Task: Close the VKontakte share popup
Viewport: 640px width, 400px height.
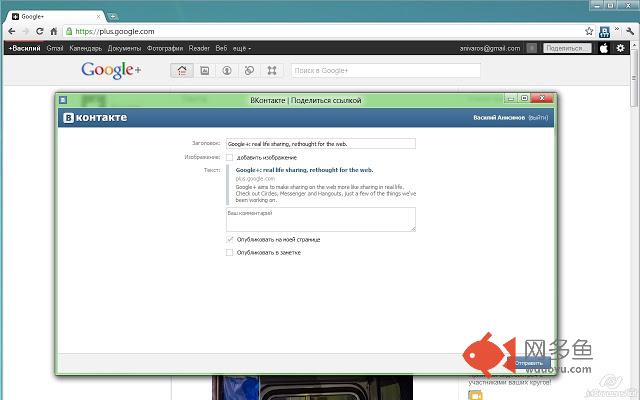Action: click(x=542, y=98)
